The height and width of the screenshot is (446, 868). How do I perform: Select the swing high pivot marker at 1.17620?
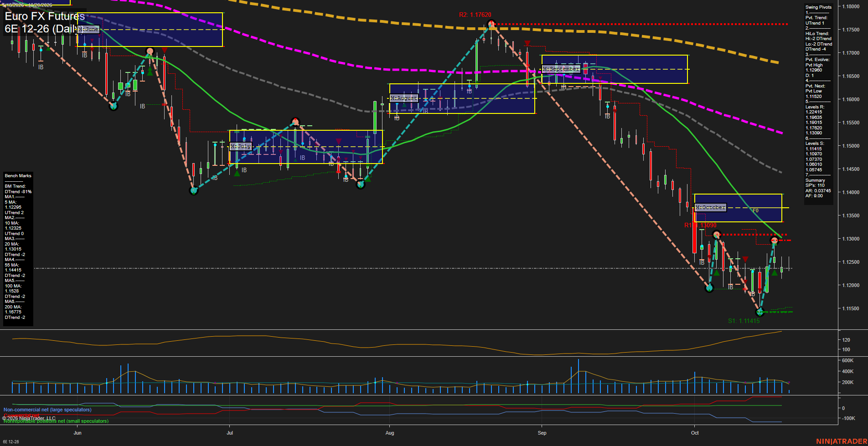point(491,24)
